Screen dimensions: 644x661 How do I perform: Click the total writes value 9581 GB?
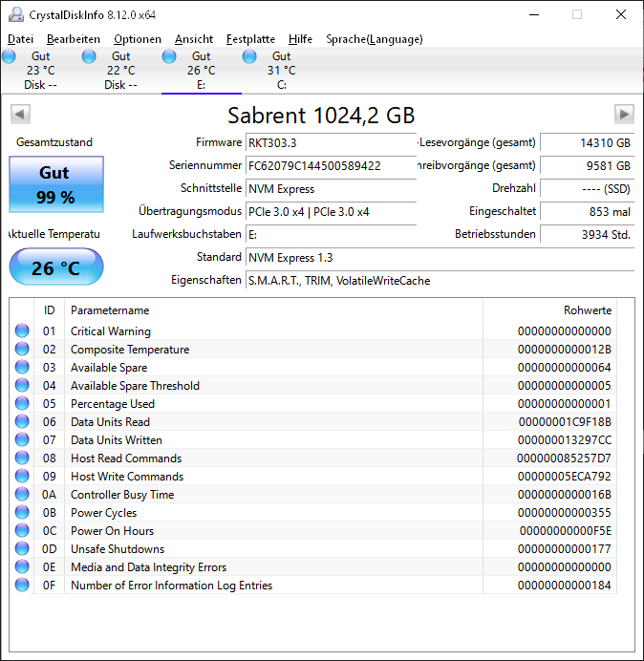coord(587,165)
